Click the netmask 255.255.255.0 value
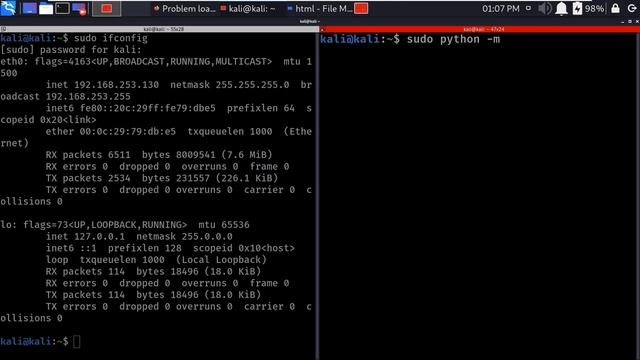 coord(252,85)
